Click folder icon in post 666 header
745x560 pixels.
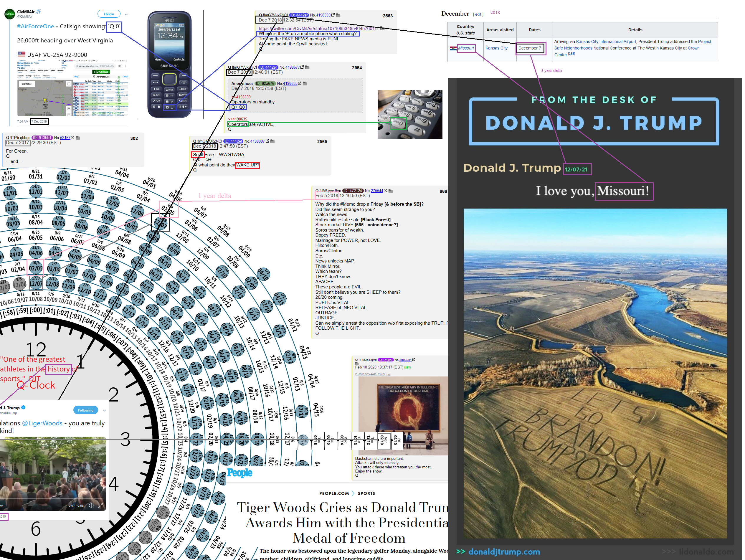tap(391, 191)
